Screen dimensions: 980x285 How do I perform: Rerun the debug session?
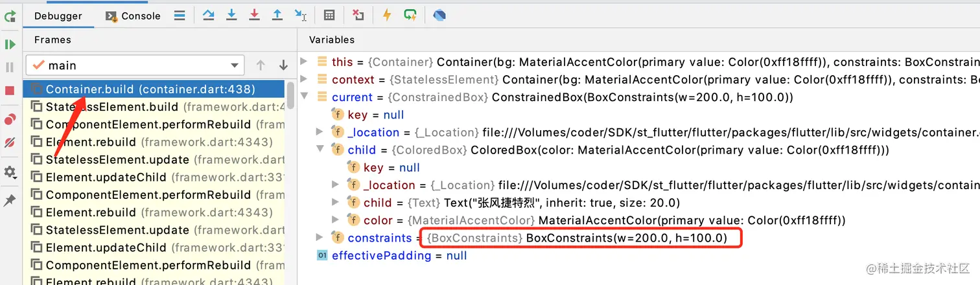click(x=10, y=16)
